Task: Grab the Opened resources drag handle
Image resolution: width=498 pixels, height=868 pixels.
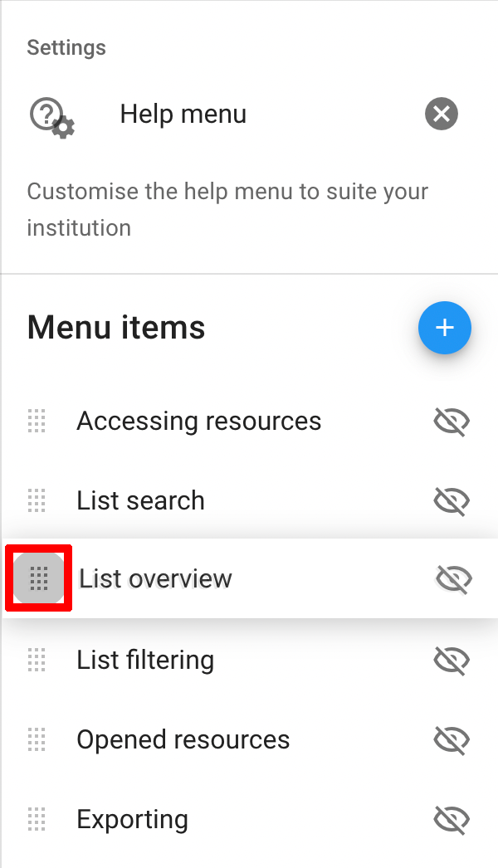Action: [37, 740]
